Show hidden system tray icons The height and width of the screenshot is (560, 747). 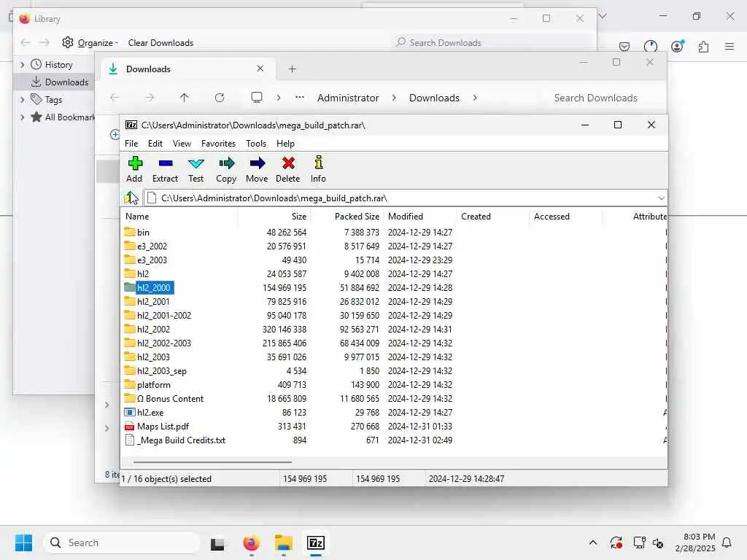pyautogui.click(x=592, y=542)
